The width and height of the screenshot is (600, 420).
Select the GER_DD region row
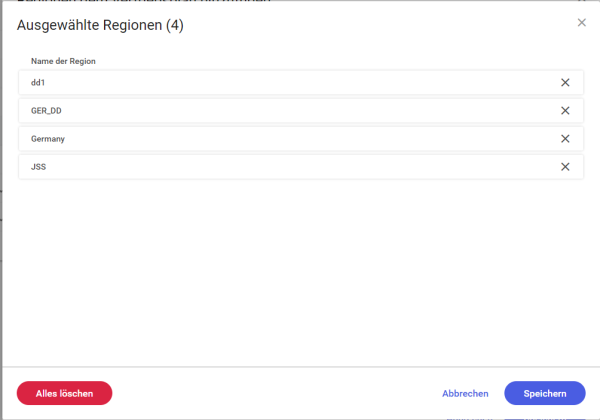point(301,111)
